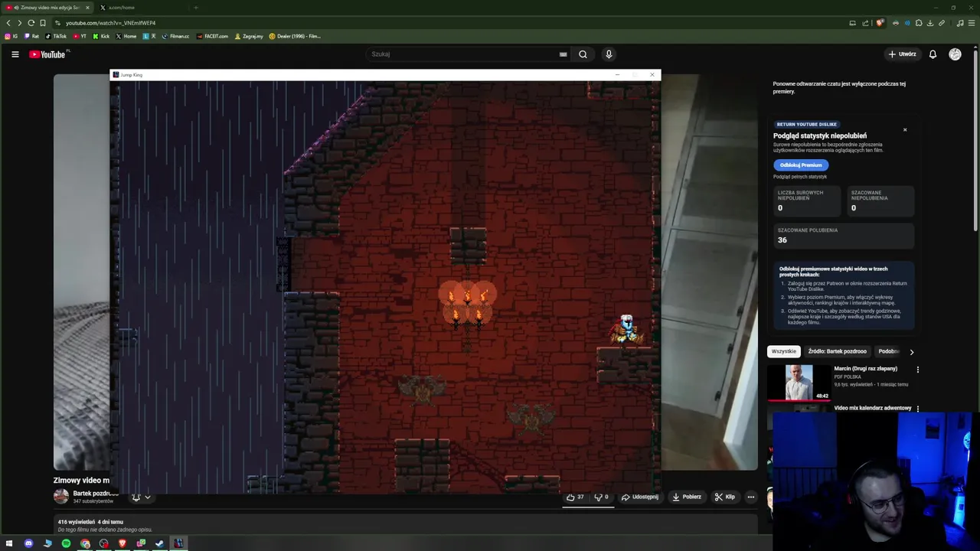The height and width of the screenshot is (551, 980).
Task: Start voice search with microphone icon
Action: click(609, 54)
